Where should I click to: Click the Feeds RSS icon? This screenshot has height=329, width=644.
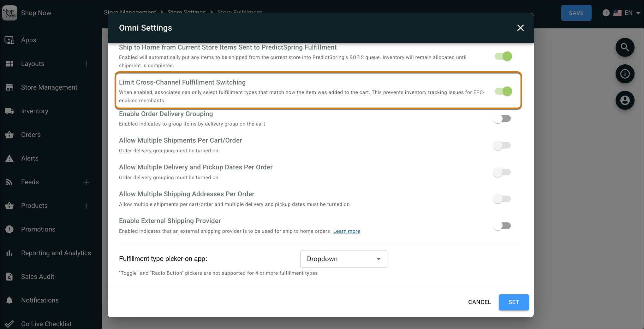(9, 182)
